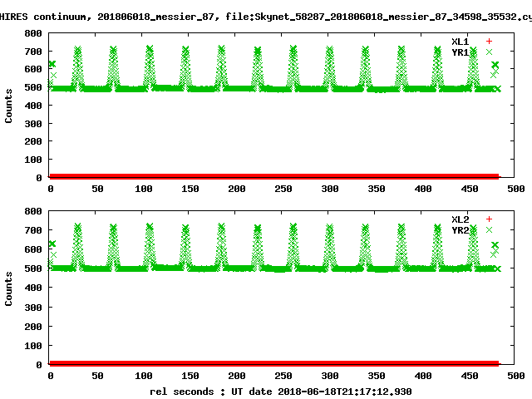Viewport: 532px width, 399px height.
Task: Click the red XL2 data line at zero counts
Action: [274, 363]
